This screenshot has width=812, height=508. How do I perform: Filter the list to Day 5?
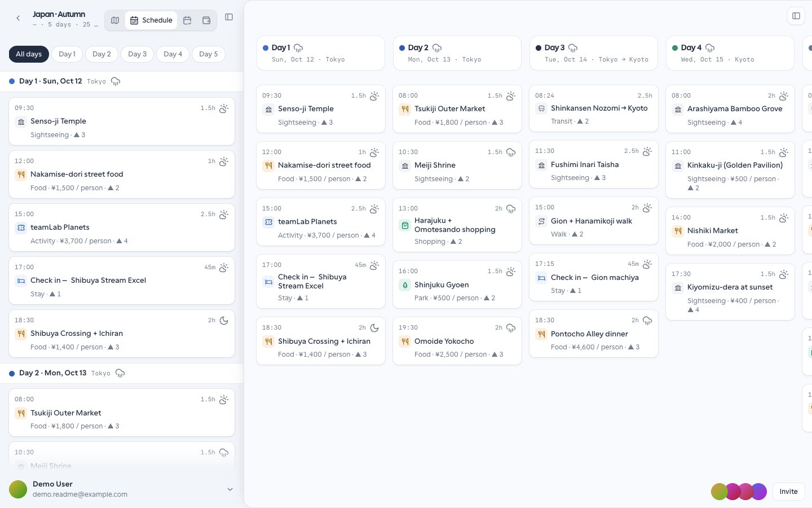[209, 54]
